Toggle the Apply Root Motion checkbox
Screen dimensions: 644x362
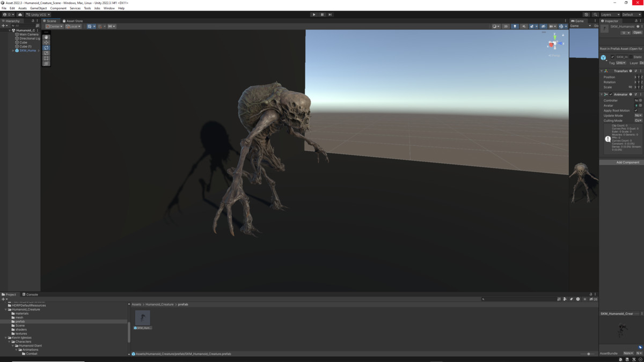636,110
